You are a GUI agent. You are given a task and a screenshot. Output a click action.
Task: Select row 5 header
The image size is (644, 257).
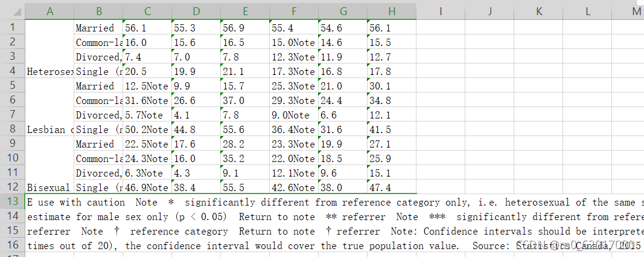click(12, 85)
